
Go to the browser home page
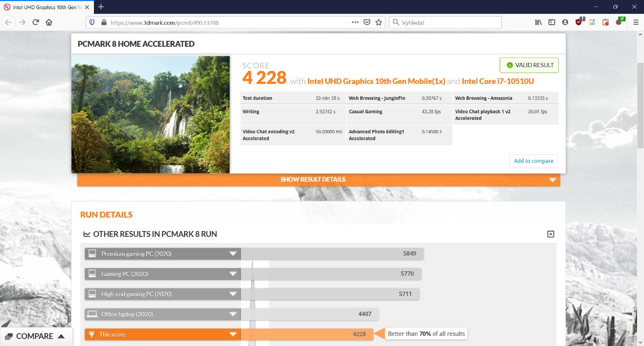(x=49, y=23)
